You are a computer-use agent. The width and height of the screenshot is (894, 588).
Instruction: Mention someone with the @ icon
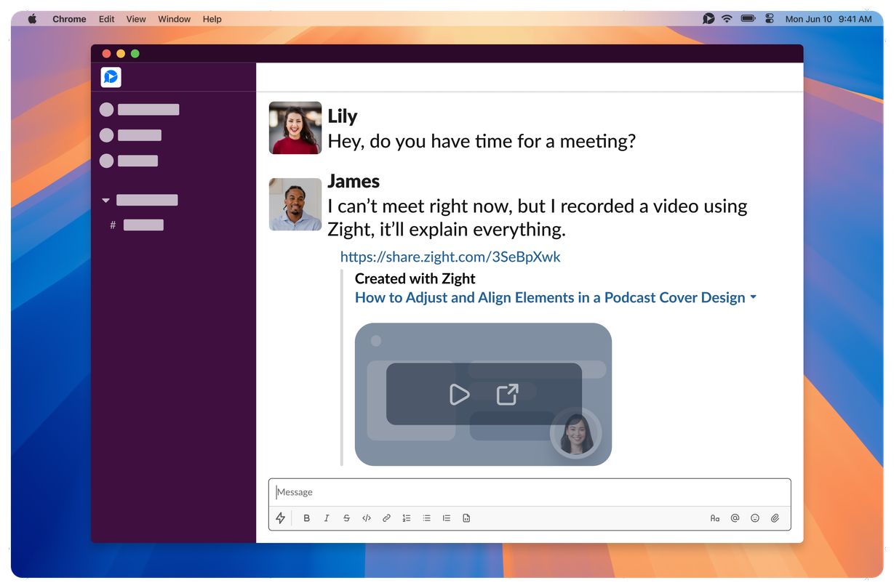[735, 518]
